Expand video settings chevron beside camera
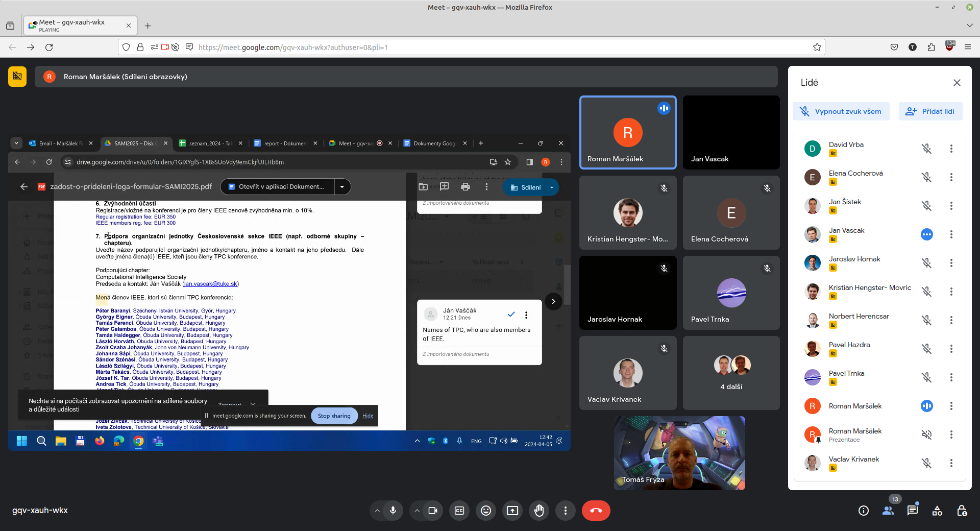This screenshot has width=980, height=531. (x=417, y=511)
